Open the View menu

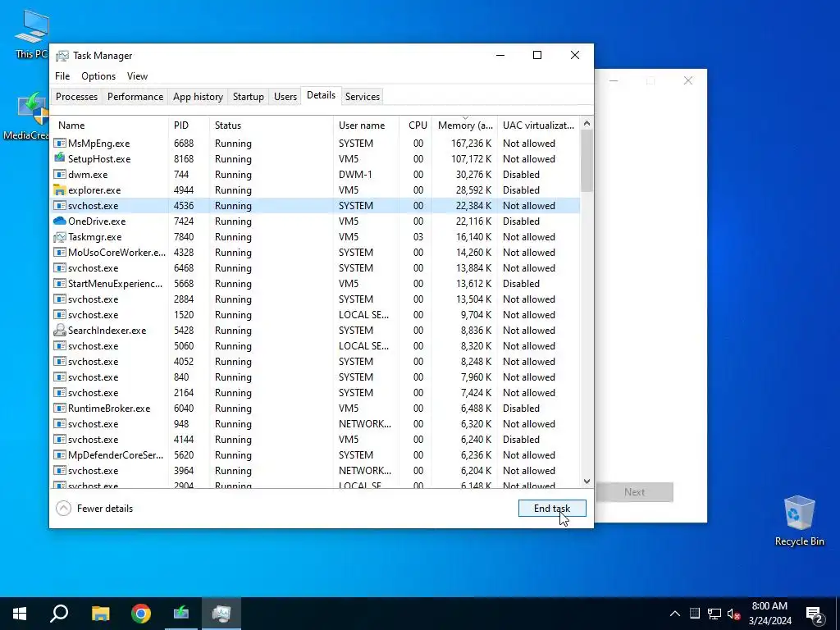137,76
